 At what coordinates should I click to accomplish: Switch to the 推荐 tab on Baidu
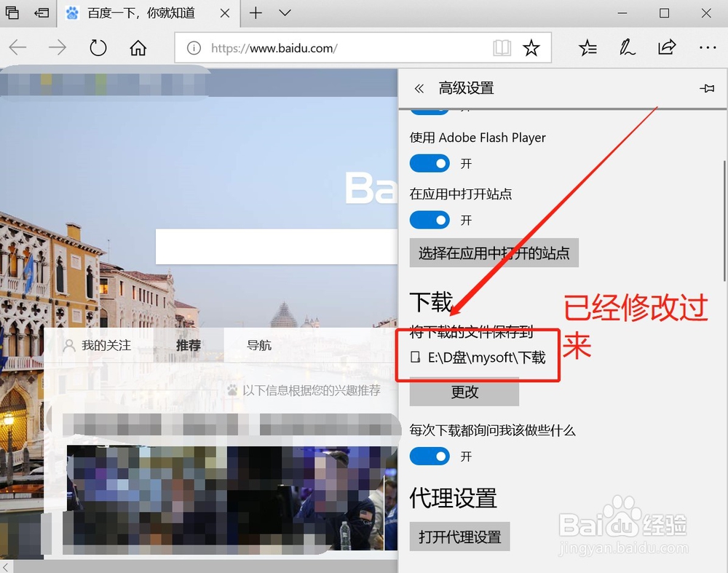pos(188,345)
